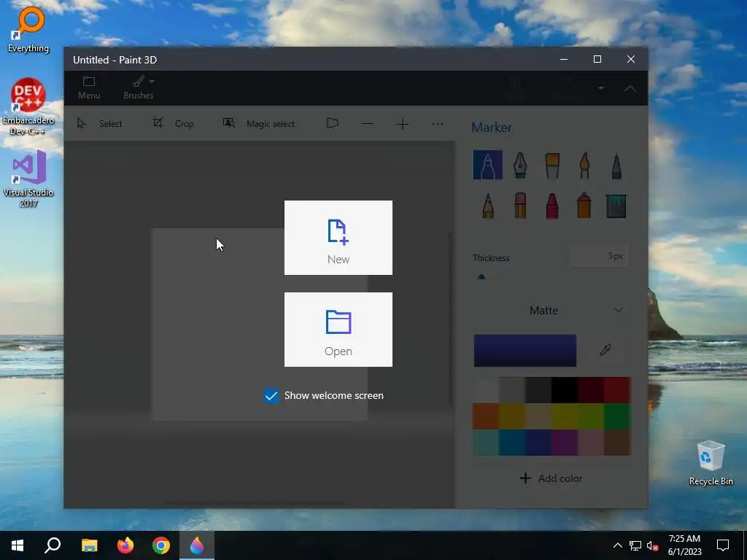Pick the eyedropper tool

[x=605, y=351]
